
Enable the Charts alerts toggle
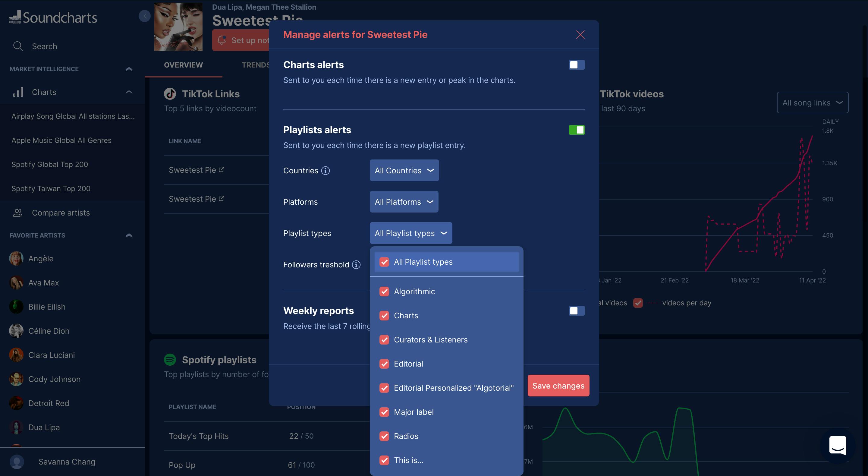(577, 65)
